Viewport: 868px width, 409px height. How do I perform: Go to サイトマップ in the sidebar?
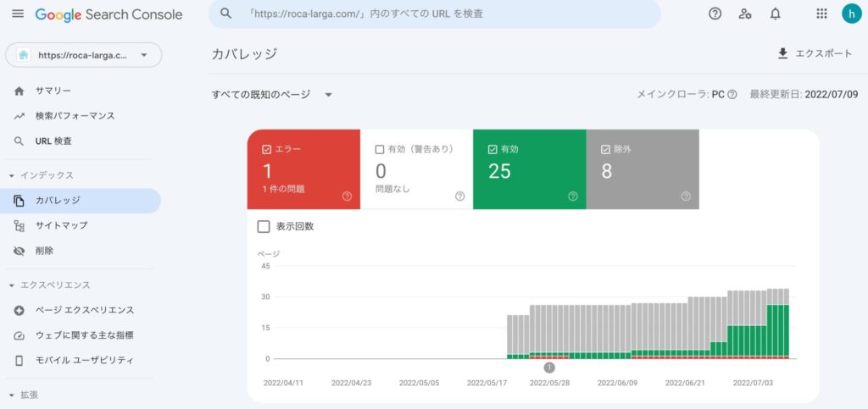pyautogui.click(x=61, y=226)
